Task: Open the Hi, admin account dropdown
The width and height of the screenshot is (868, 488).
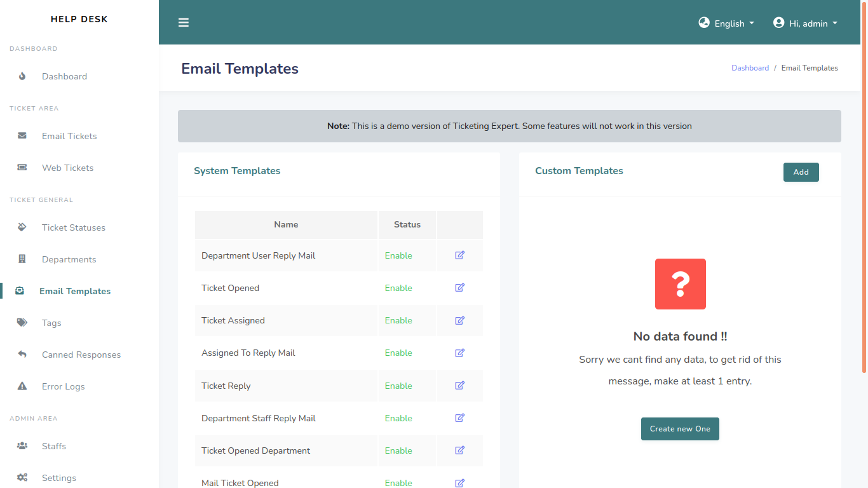Action: pyautogui.click(x=805, y=23)
